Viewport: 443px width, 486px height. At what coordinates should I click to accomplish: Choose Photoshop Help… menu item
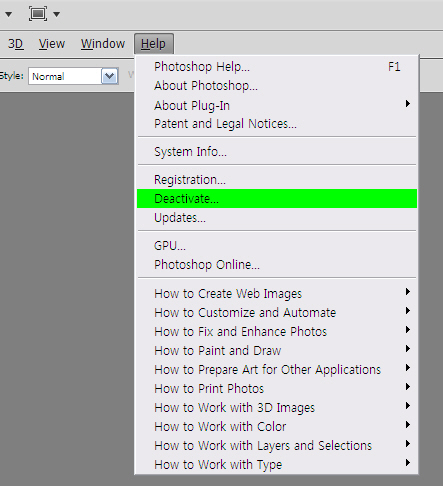pyautogui.click(x=277, y=67)
